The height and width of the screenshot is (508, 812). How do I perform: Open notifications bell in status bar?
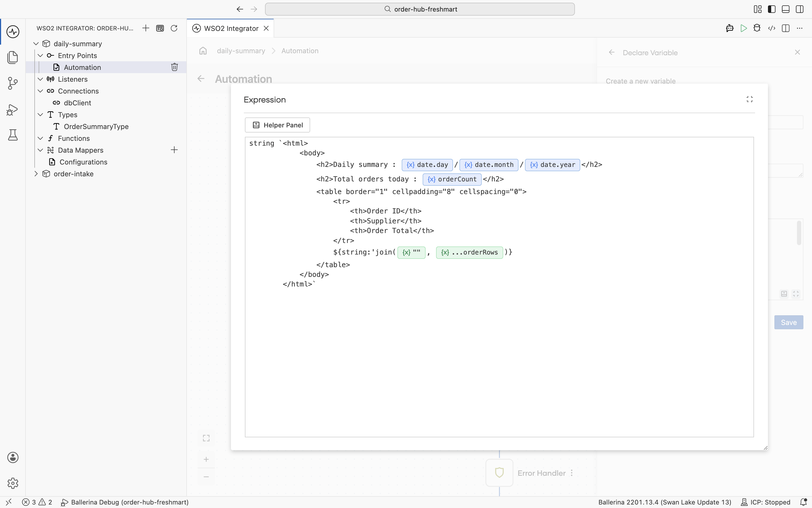tap(803, 502)
